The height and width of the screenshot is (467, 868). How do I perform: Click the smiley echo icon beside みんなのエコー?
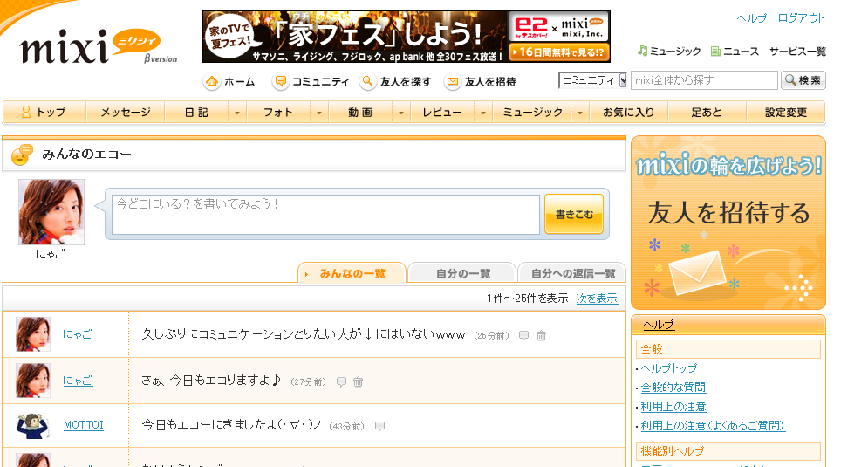22,155
